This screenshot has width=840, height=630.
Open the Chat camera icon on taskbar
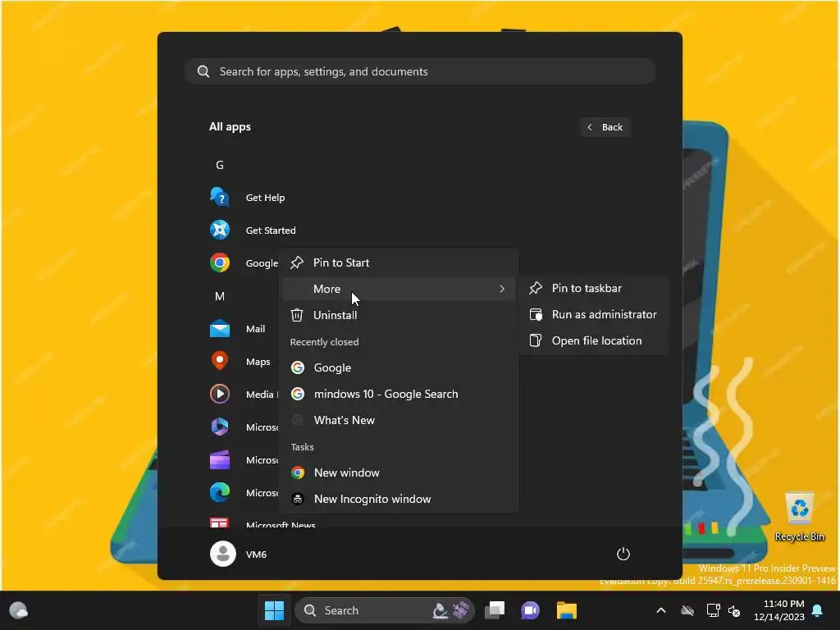[531, 610]
